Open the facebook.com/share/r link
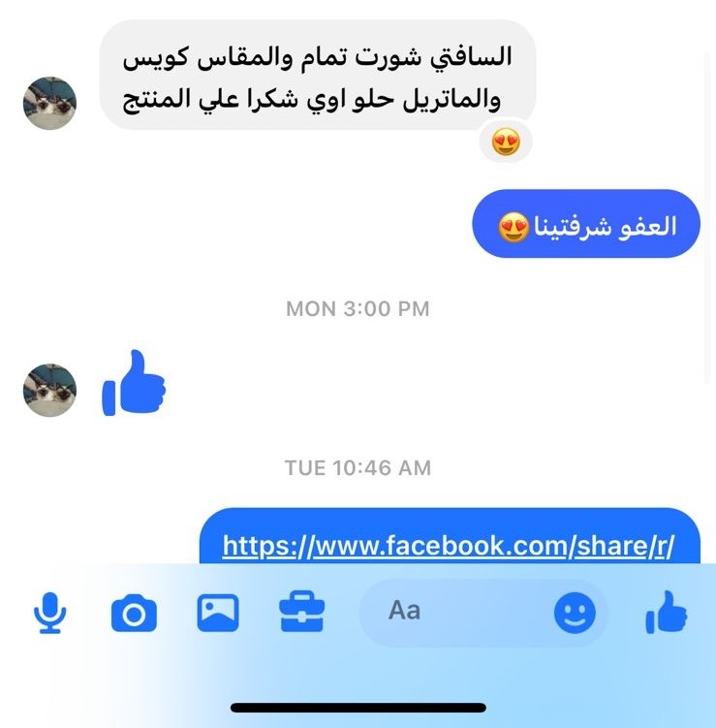The height and width of the screenshot is (728, 716). [448, 546]
